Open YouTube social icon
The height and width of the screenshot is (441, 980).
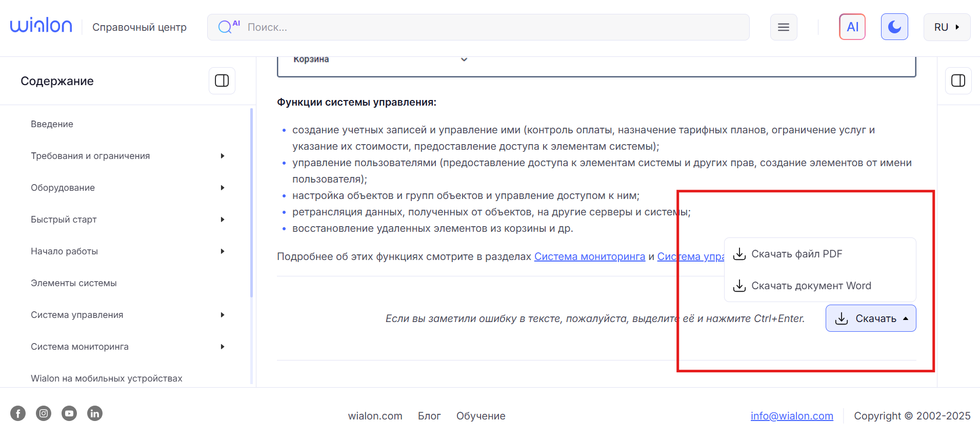click(69, 413)
